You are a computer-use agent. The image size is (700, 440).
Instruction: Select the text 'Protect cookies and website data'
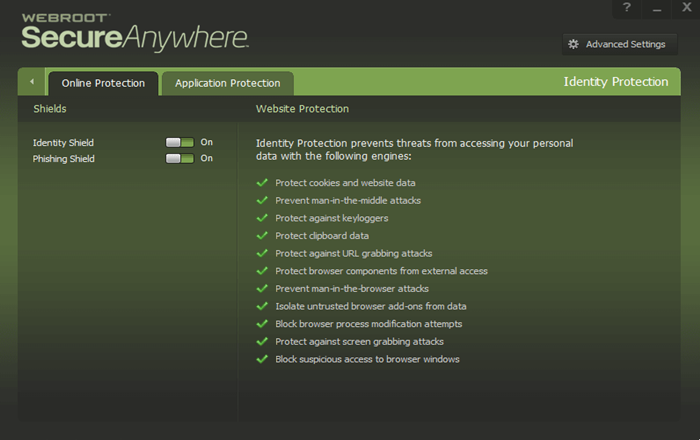345,183
